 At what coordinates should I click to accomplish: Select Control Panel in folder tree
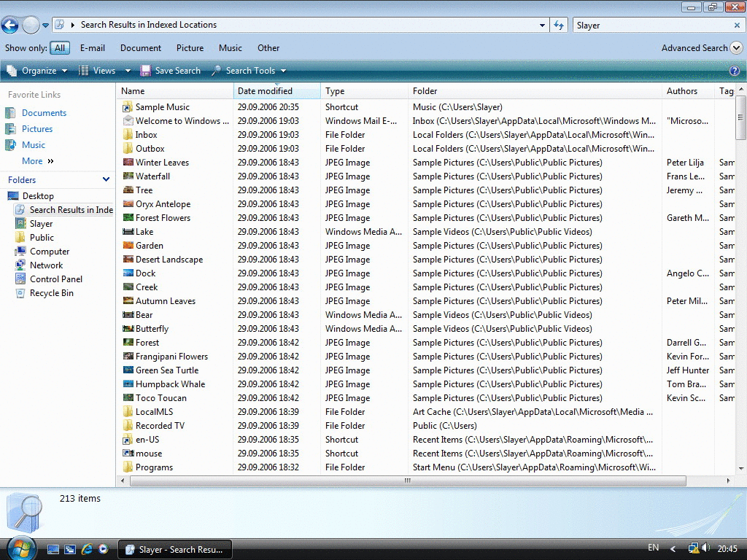point(55,279)
